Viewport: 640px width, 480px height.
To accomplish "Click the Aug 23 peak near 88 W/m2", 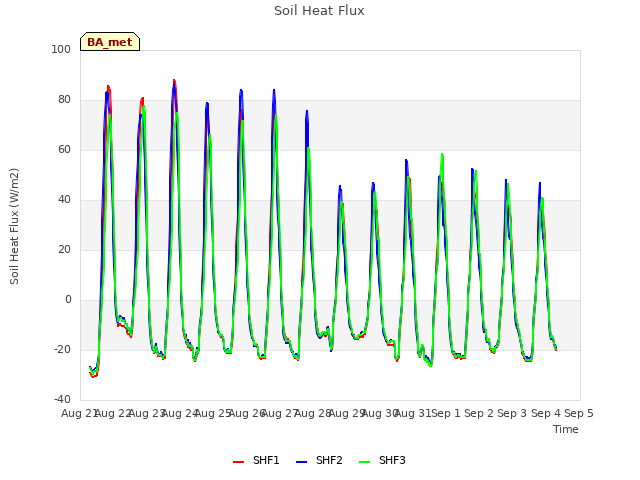I will pyautogui.click(x=174, y=80).
